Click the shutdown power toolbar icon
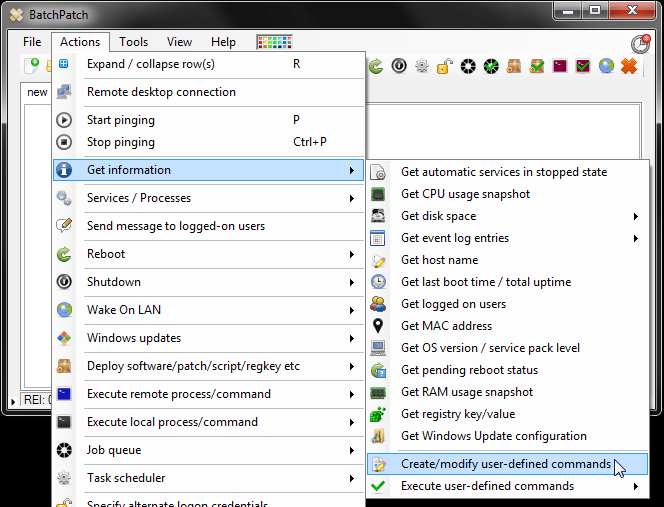This screenshot has width=664, height=507. tap(399, 66)
